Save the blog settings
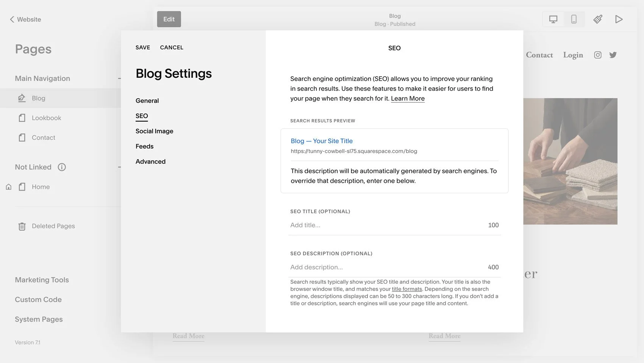 point(143,47)
